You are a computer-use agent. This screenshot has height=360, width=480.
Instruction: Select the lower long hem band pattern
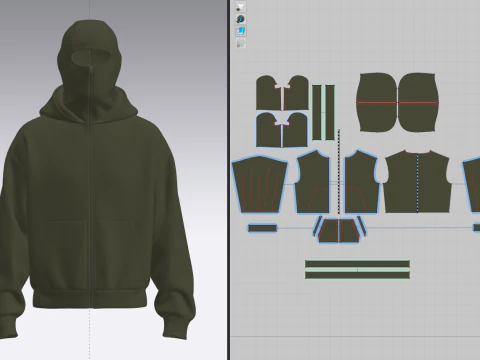point(357,275)
